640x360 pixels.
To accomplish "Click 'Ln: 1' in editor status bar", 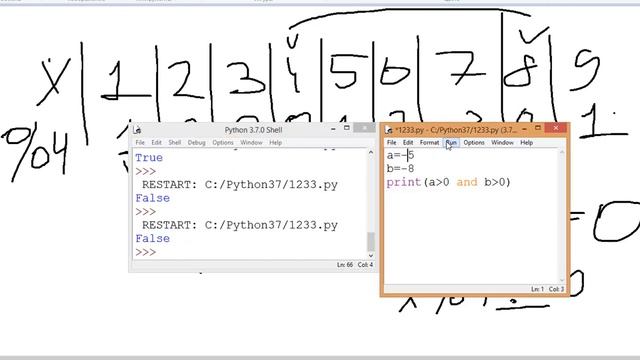I will point(538,289).
